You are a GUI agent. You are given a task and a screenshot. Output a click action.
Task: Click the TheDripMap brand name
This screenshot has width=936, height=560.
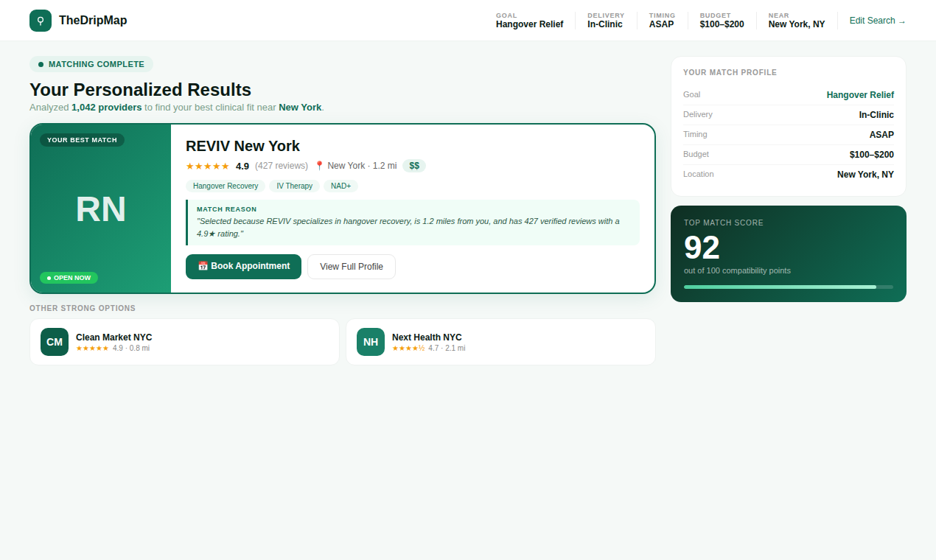(x=93, y=21)
